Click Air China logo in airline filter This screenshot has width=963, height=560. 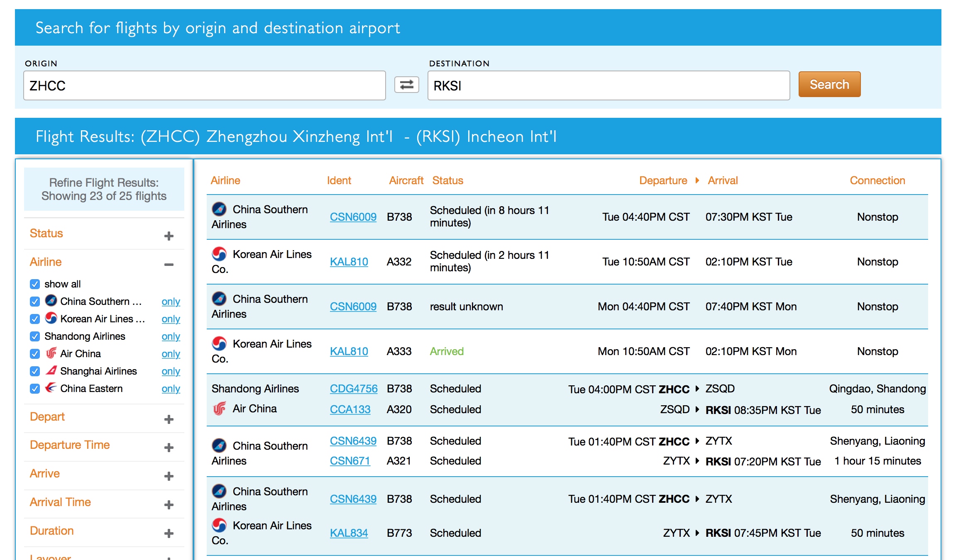[x=51, y=353]
